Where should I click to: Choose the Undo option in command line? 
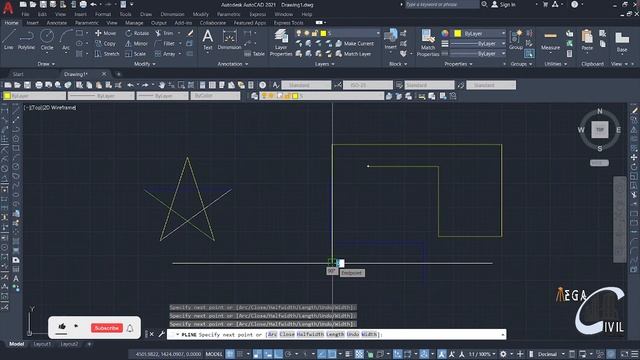pos(353,334)
